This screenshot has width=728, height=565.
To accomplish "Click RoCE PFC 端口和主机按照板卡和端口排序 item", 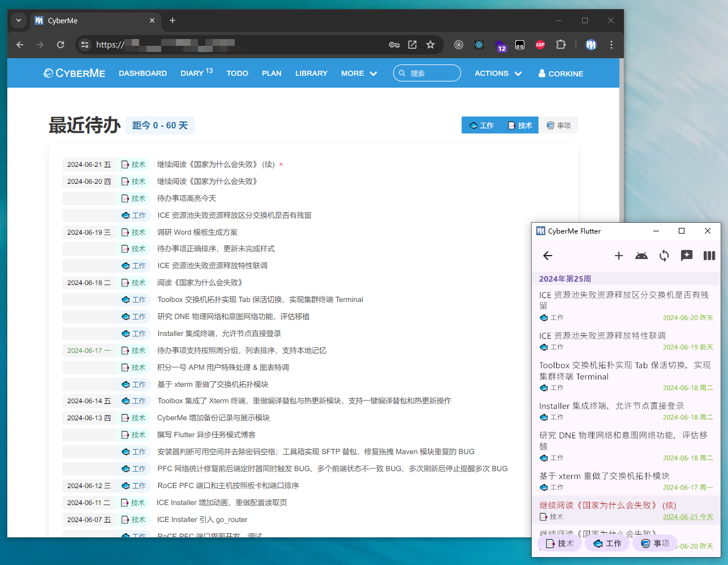I will pyautogui.click(x=228, y=486).
